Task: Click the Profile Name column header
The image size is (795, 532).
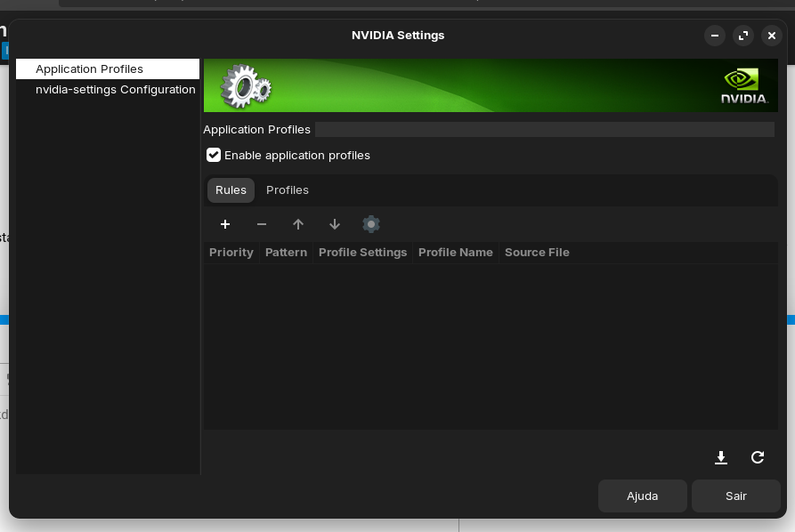Action: point(456,253)
